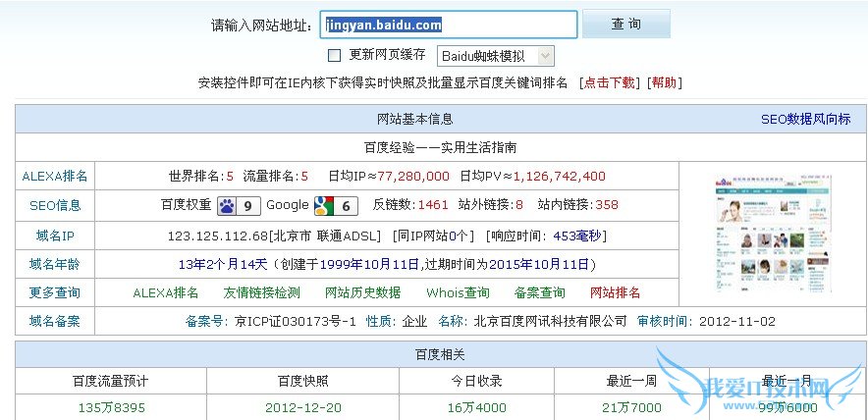Click company name 北京百度网讯科技有限公司
The width and height of the screenshot is (868, 420).
(550, 322)
